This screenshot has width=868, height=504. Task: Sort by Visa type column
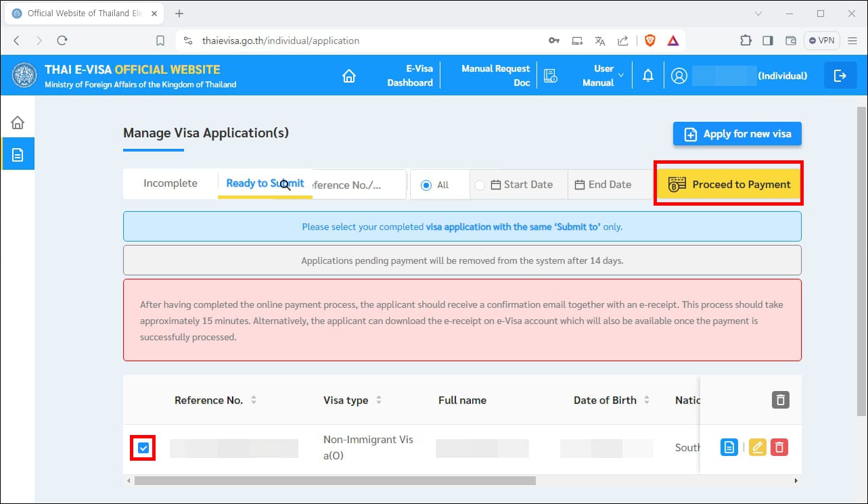[x=379, y=400]
